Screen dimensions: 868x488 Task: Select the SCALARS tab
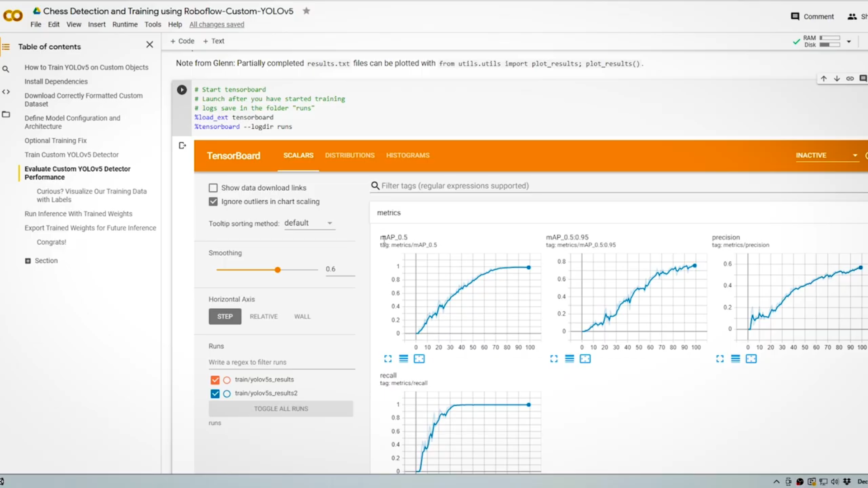pos(298,155)
